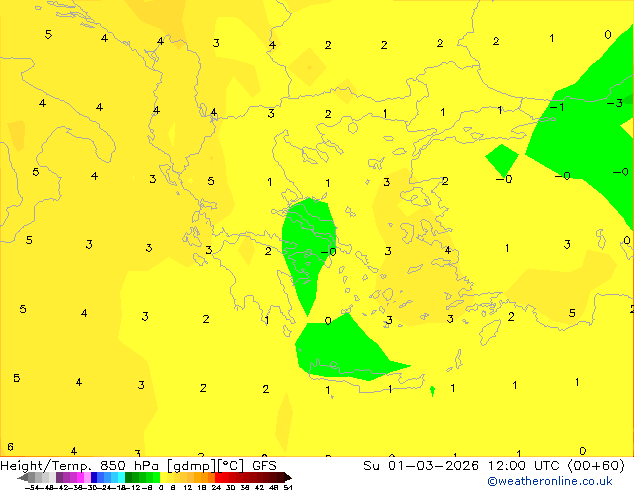Pick the bright yellow legend swatch above 0
Image resolution: width=634 pixels, height=490 pixels.
pyautogui.click(x=164, y=477)
